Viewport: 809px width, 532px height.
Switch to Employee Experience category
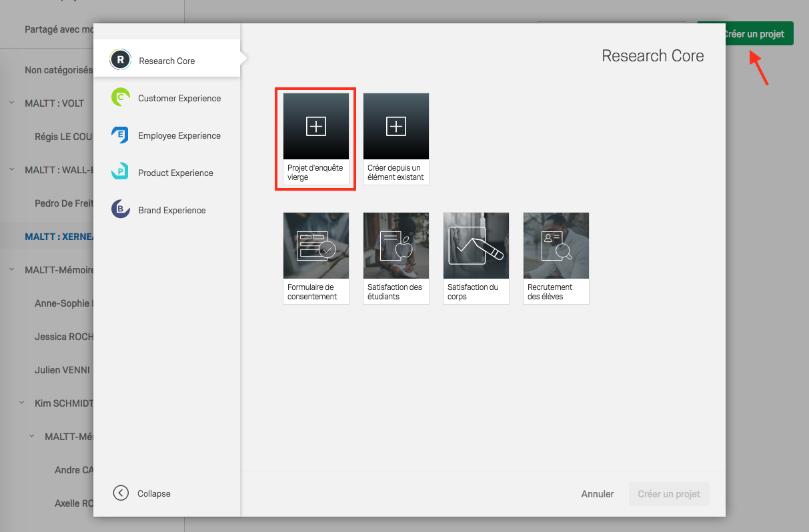pos(167,135)
